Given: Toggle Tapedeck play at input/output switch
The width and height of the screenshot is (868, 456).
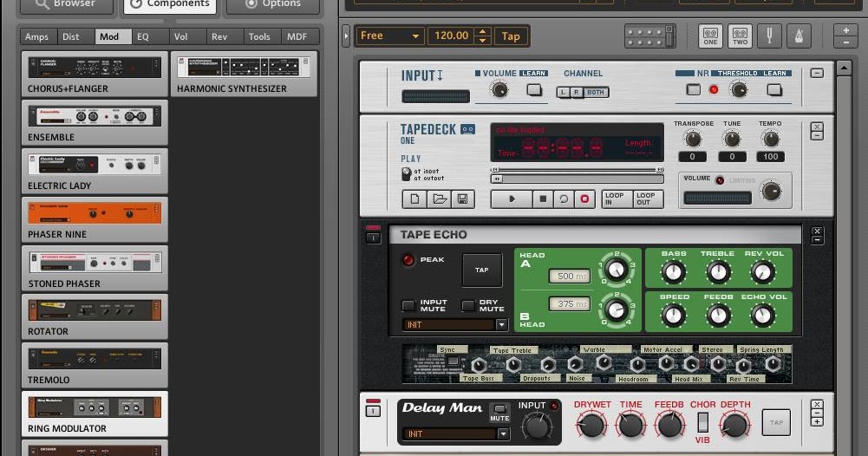Looking at the screenshot, I should (x=407, y=174).
